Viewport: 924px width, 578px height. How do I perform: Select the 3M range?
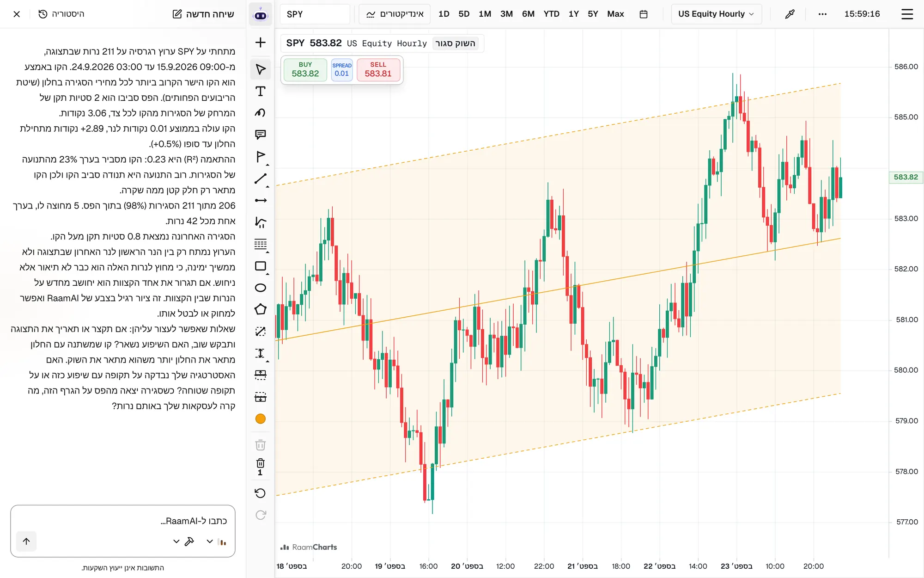pyautogui.click(x=506, y=14)
